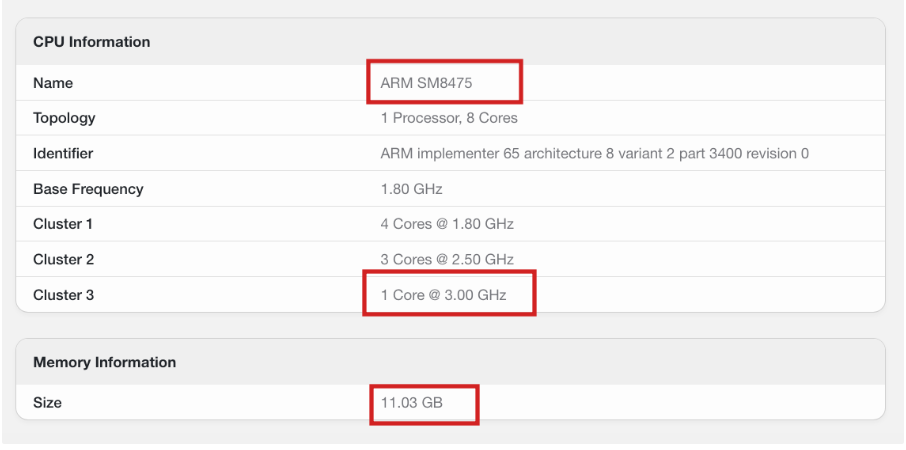Screen dimensions: 906x450
Task: Click the memory Size row label
Action: pyautogui.click(x=47, y=403)
